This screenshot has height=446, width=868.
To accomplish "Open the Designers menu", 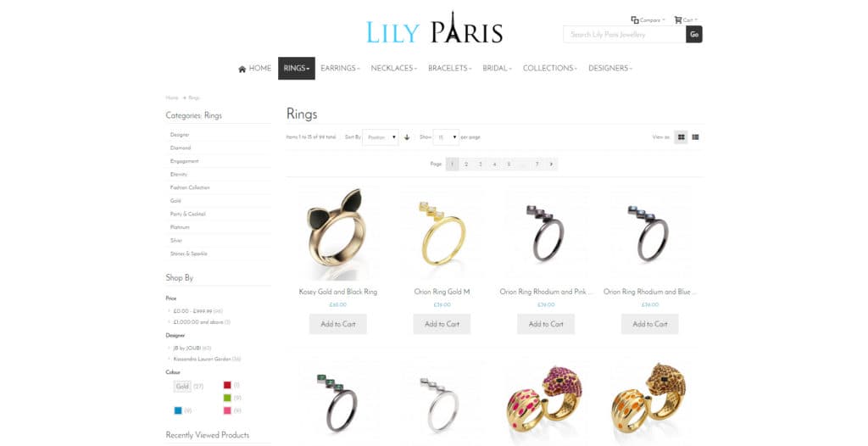I will click(x=610, y=68).
